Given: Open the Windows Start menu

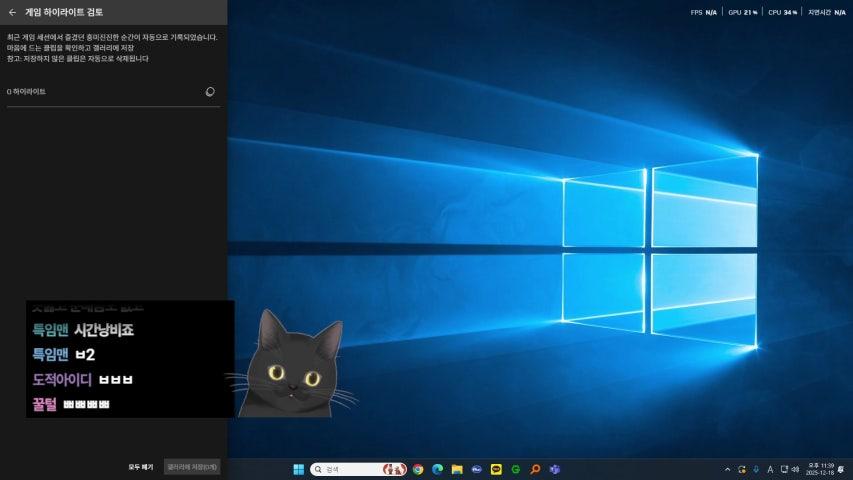Looking at the screenshot, I should pyautogui.click(x=298, y=469).
